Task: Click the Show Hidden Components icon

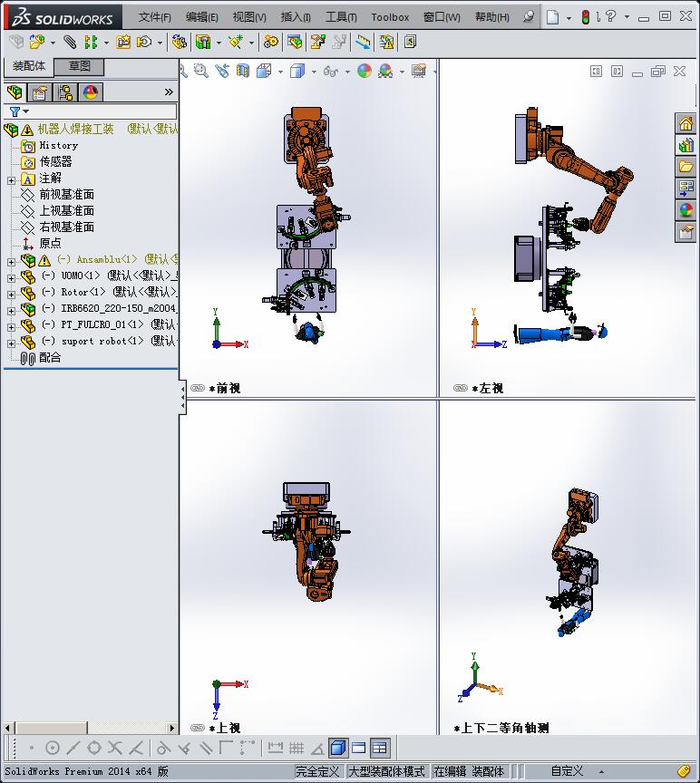Action: click(179, 42)
